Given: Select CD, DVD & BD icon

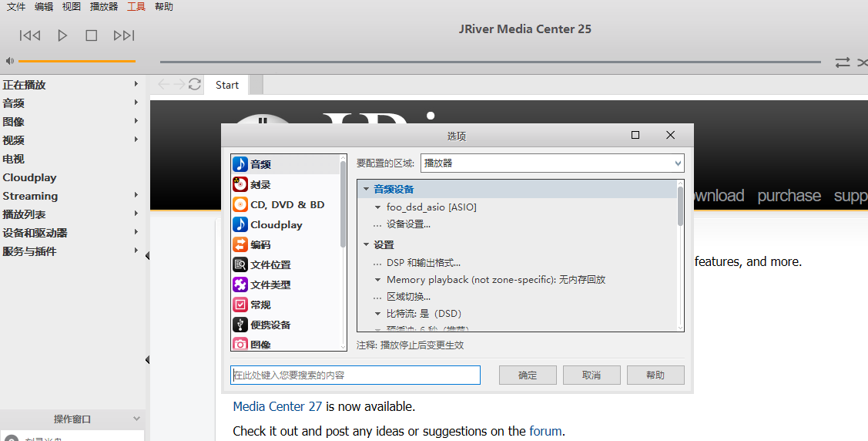Looking at the screenshot, I should pyautogui.click(x=240, y=204).
